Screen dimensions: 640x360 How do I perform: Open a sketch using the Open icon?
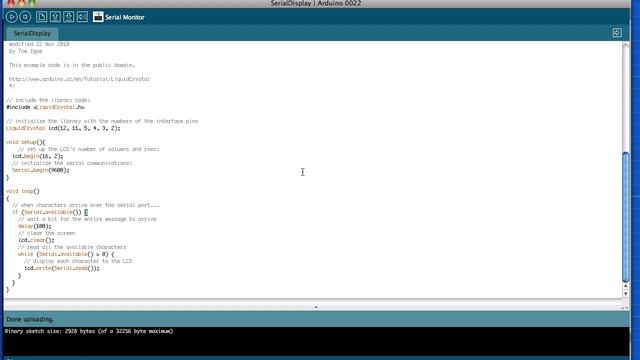[55, 17]
